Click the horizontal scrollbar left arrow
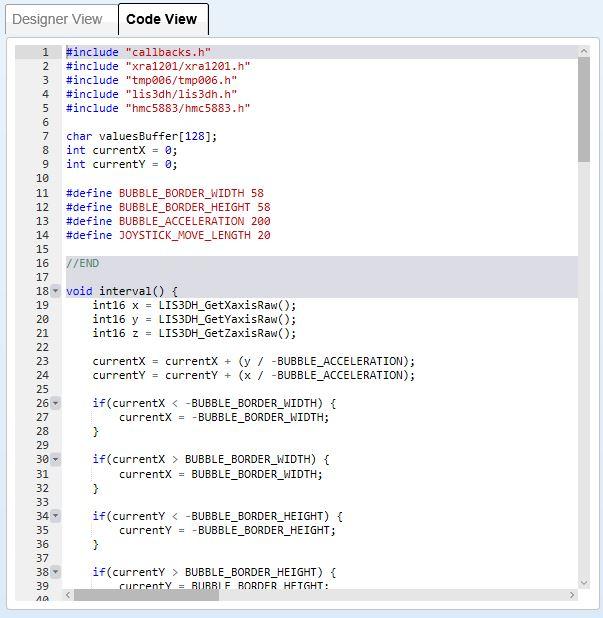The image size is (603, 618). click(x=69, y=595)
